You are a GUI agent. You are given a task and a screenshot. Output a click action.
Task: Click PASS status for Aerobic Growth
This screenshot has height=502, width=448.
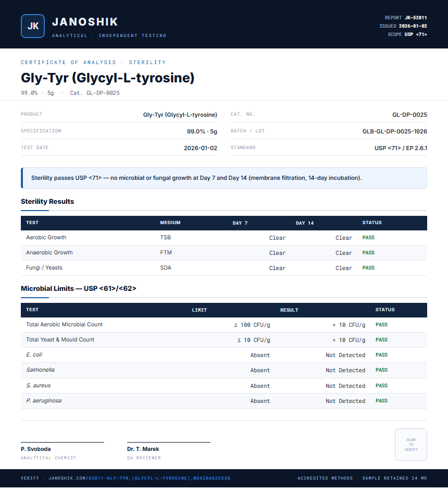[x=368, y=238]
